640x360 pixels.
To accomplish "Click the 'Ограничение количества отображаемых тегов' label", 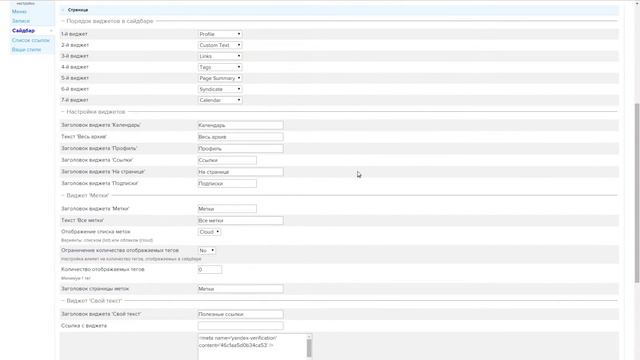I will click(x=120, y=250).
